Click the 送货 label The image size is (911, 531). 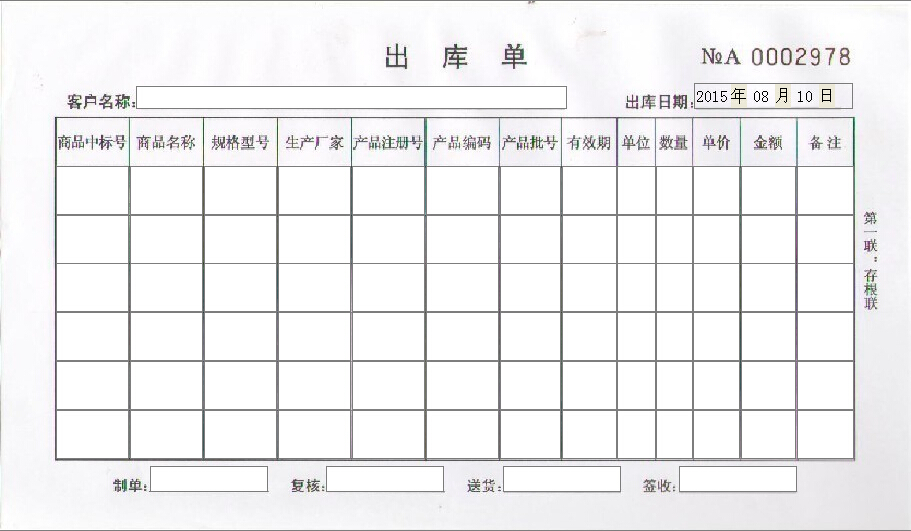tap(483, 485)
